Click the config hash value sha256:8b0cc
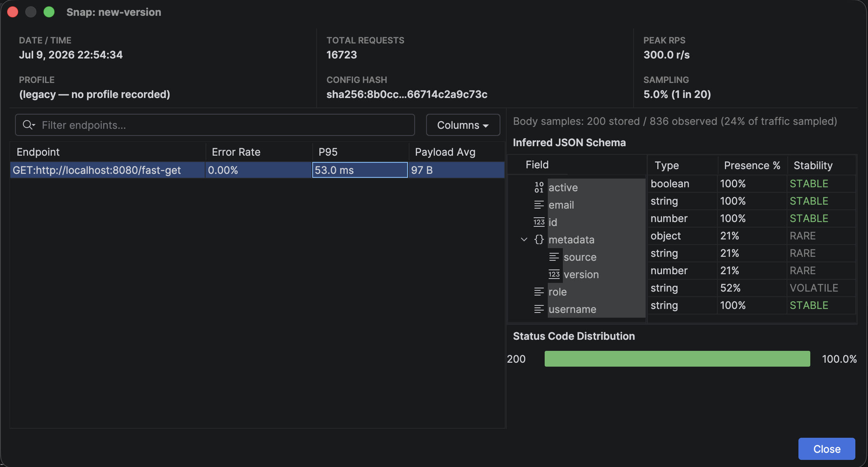This screenshot has height=467, width=868. (407, 94)
